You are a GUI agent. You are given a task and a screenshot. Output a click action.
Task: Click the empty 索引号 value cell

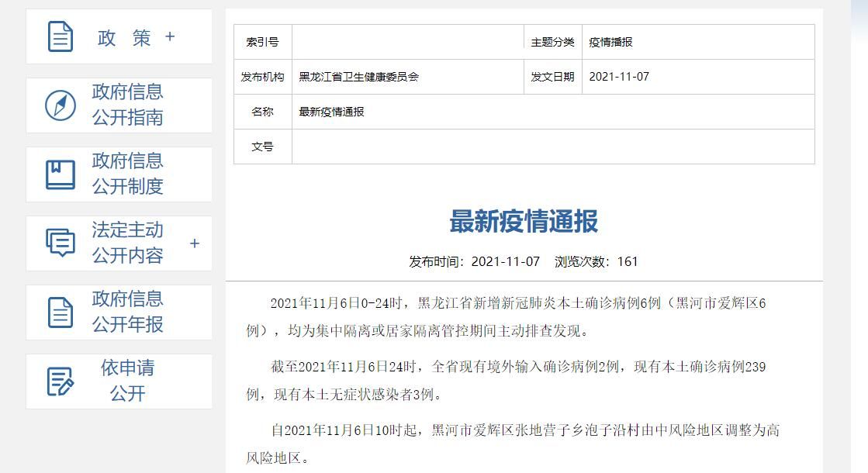point(407,42)
